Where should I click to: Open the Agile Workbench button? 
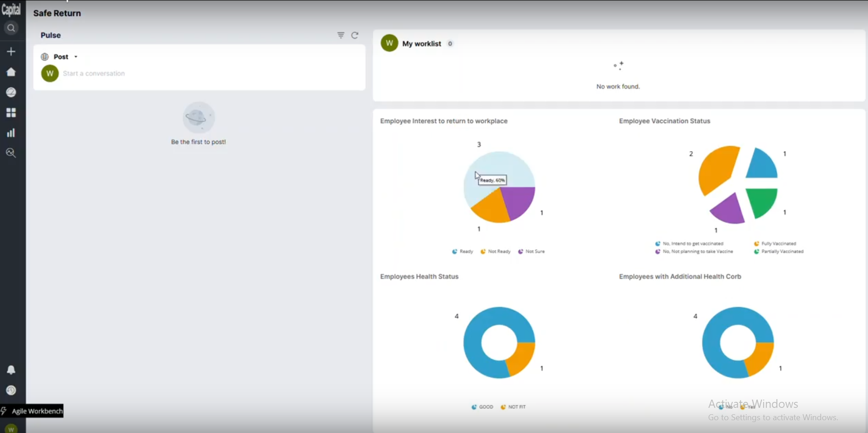[x=32, y=411]
